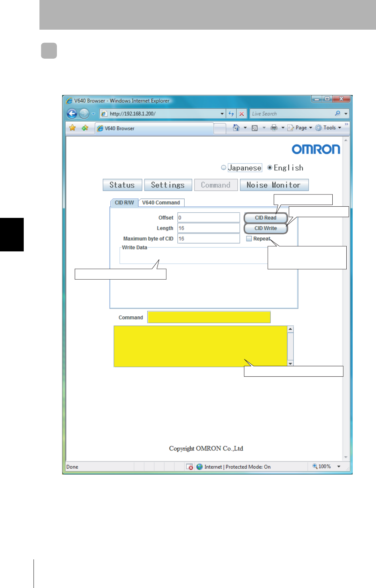Select the V640 Browser page tab
Image resolution: width=376 pixels, height=588 pixels.
(x=154, y=128)
